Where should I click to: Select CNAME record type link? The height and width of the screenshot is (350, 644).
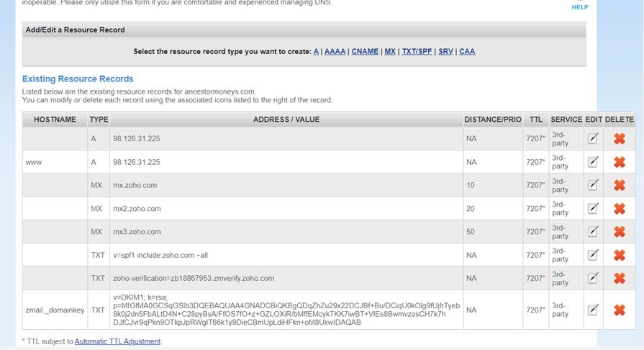point(365,52)
